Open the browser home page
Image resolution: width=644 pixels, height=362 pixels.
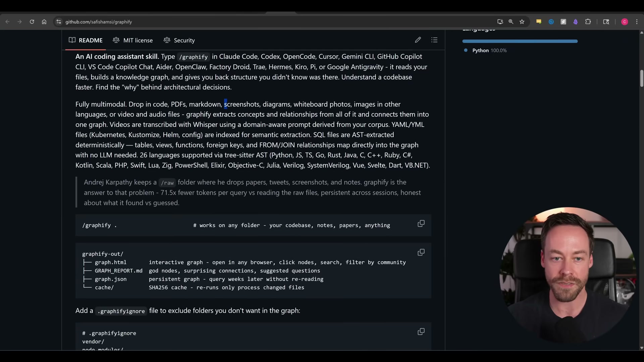coord(44,22)
